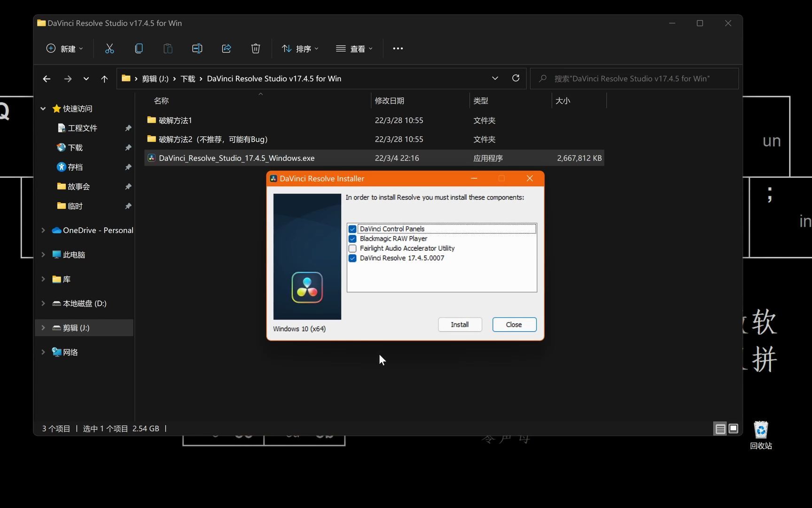The height and width of the screenshot is (508, 812).
Task: Click the 2,667,812 KB size cell
Action: click(x=579, y=158)
